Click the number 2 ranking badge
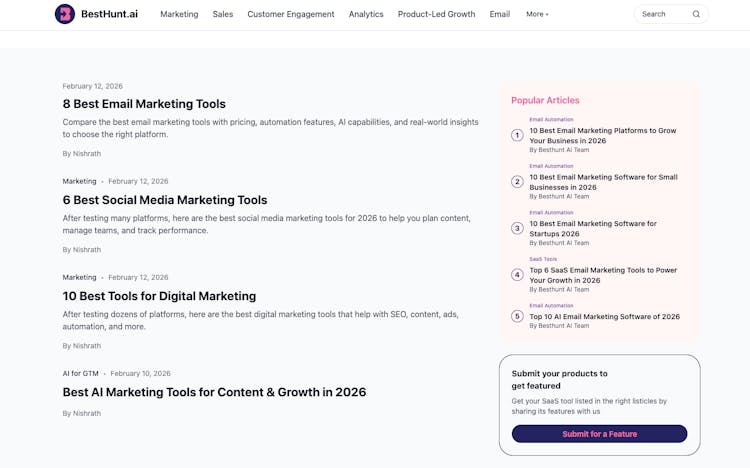The height and width of the screenshot is (468, 750). 517,182
